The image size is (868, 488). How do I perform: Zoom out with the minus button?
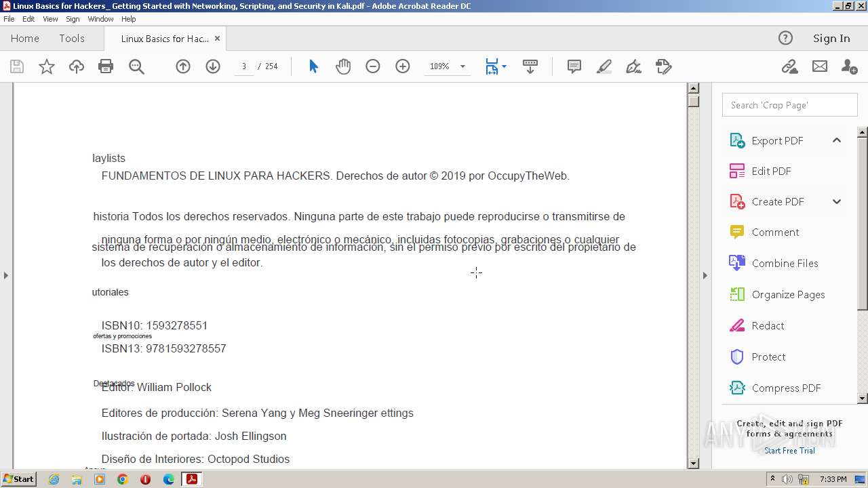click(373, 66)
